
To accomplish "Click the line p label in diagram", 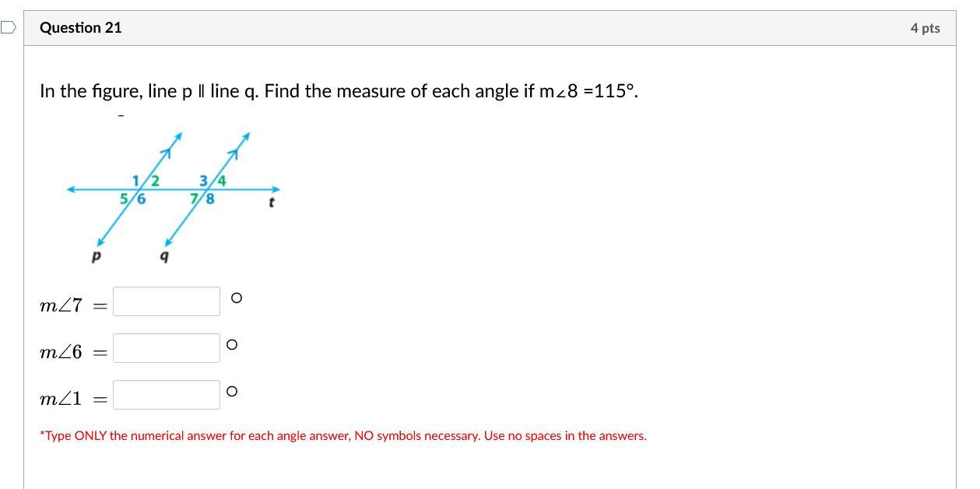I will click(97, 255).
